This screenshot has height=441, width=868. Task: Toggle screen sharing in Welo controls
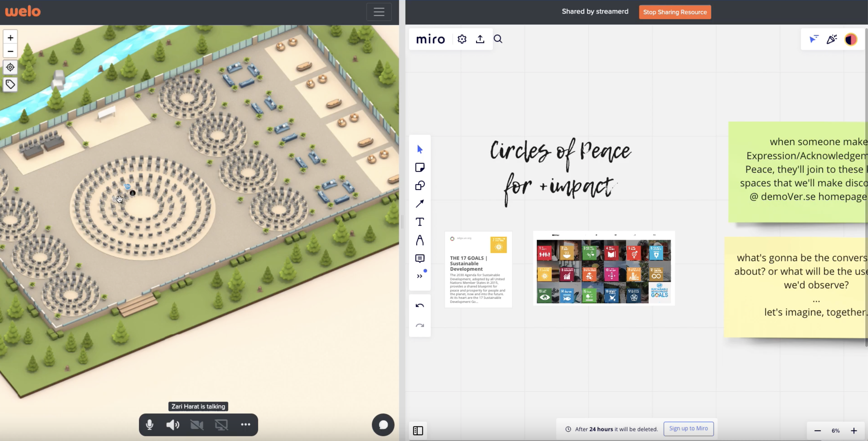coord(221,424)
